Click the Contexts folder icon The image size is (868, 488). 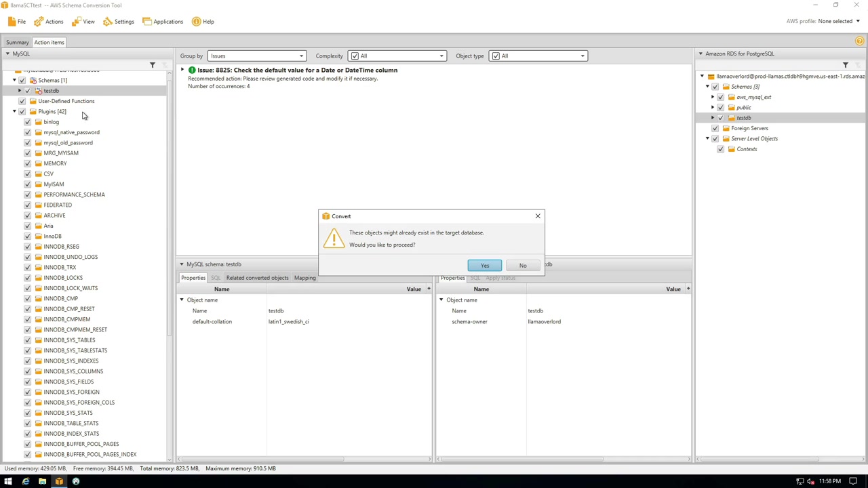[x=731, y=149]
